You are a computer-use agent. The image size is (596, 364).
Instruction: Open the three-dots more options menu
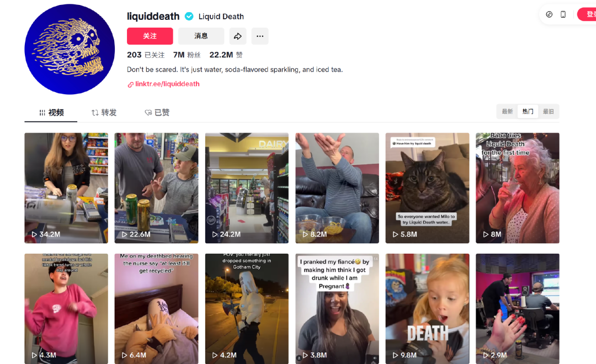click(260, 36)
